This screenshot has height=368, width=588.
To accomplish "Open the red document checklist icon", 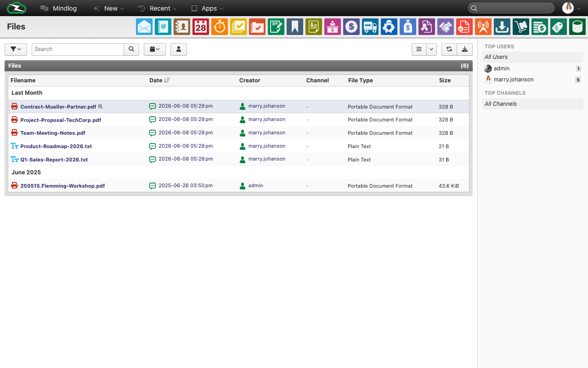I will coord(464,27).
